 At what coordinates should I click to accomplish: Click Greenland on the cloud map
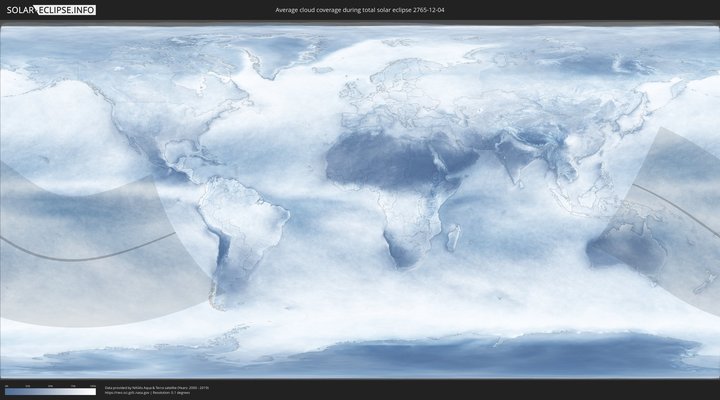(280, 55)
